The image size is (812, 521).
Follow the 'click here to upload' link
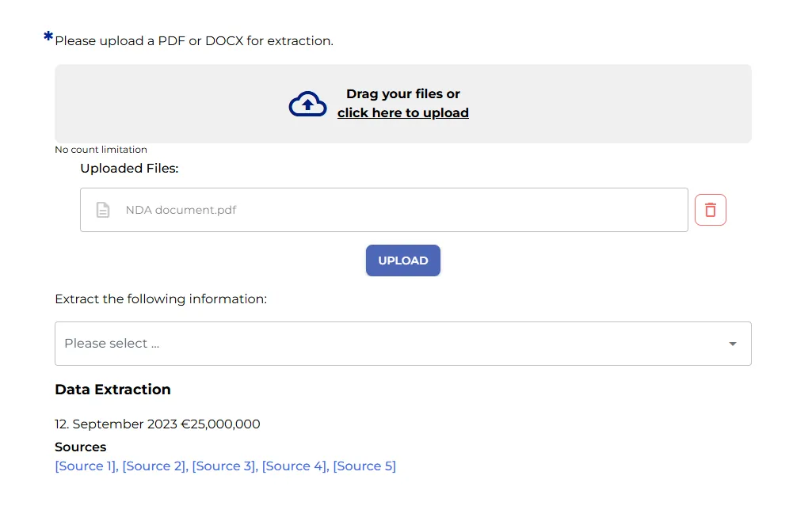[402, 112]
